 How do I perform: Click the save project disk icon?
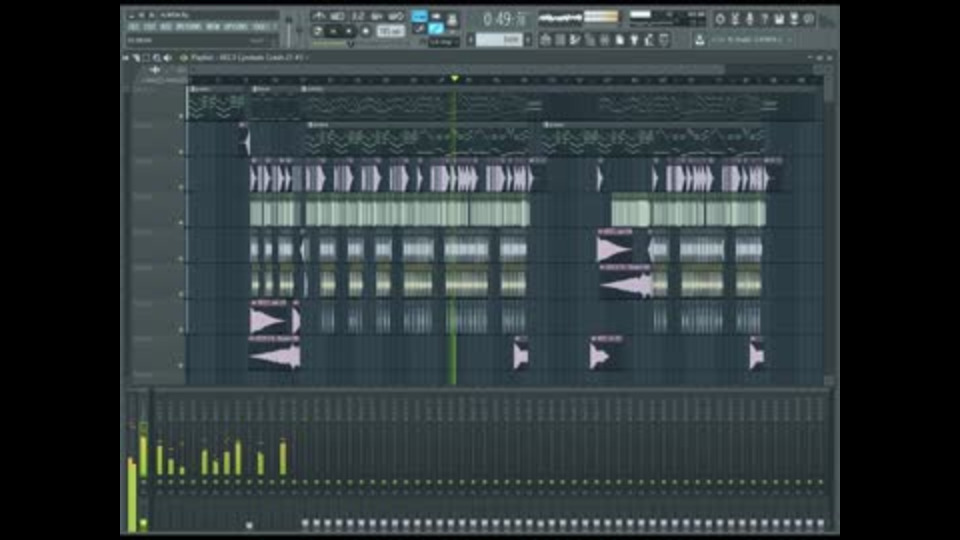point(779,19)
